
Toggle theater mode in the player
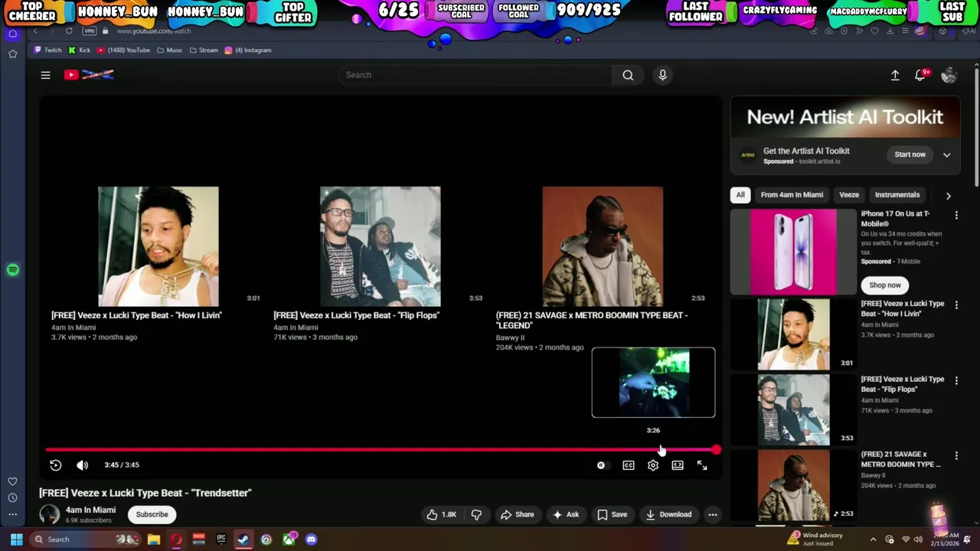coord(678,465)
